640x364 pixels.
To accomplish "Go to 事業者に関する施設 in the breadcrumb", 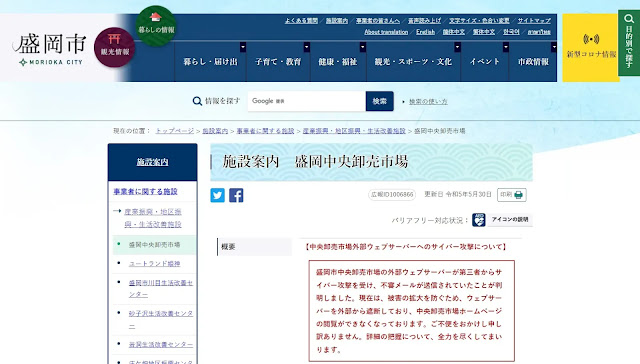I will pos(265,131).
